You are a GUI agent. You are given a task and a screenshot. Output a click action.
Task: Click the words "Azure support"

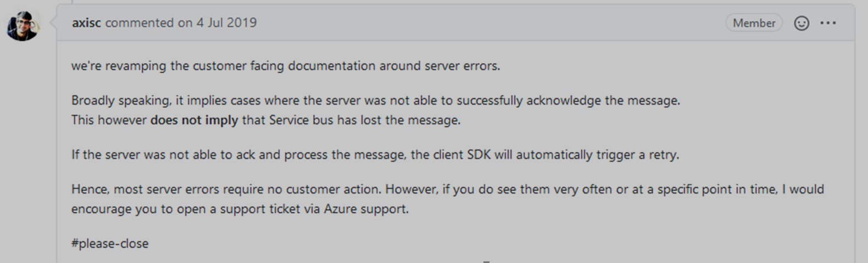pyautogui.click(x=365, y=209)
